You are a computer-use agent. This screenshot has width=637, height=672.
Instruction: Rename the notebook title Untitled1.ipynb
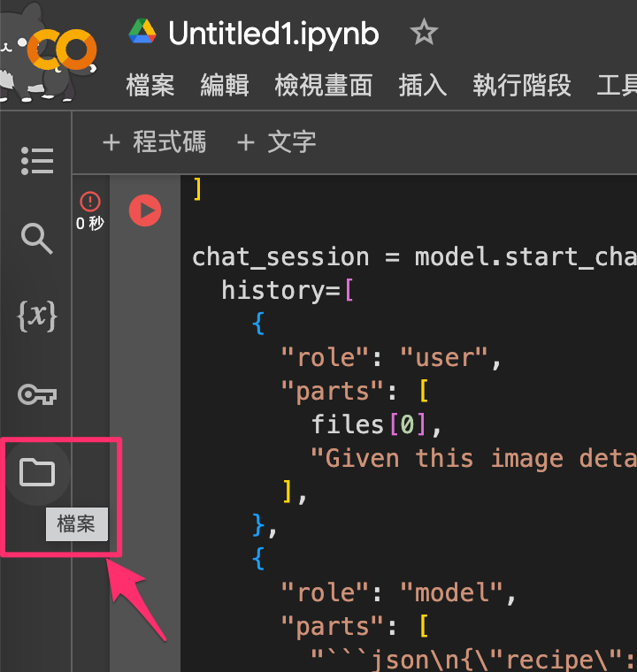[x=273, y=34]
